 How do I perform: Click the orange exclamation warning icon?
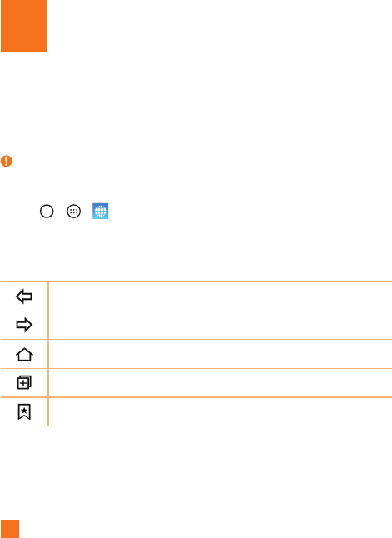click(x=6, y=161)
